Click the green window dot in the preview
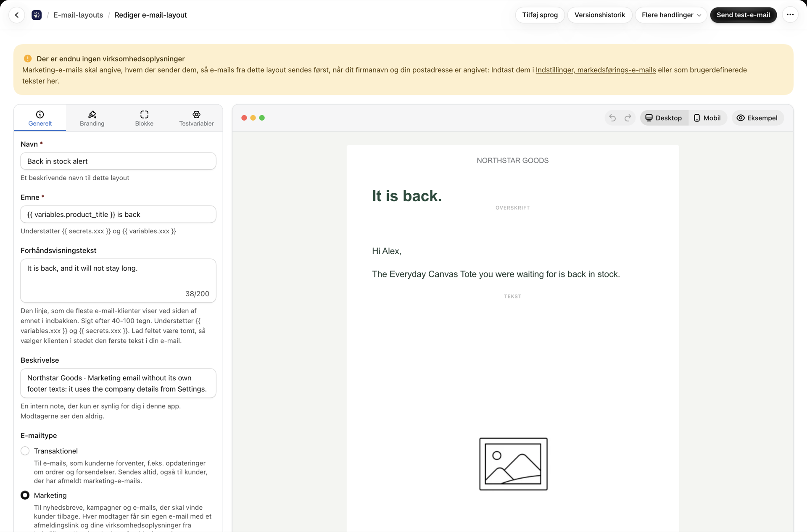 click(x=262, y=118)
